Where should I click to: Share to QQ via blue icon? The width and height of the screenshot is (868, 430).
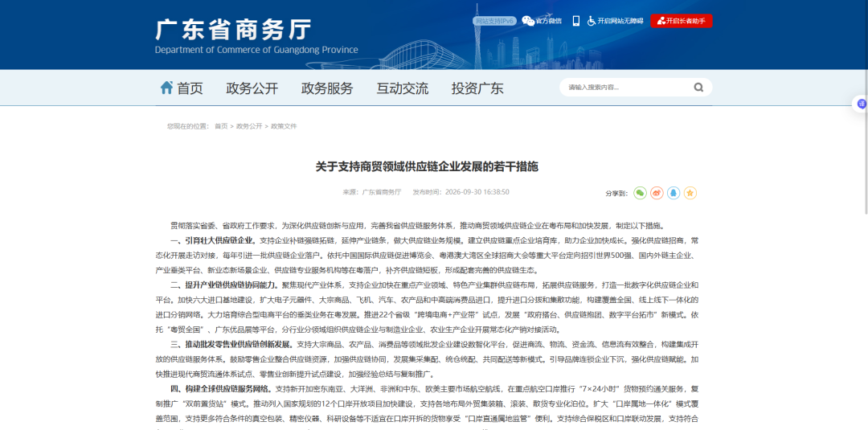[674, 193]
